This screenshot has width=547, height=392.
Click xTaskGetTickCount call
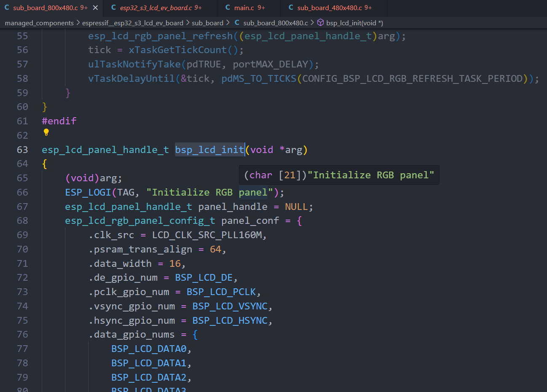pyautogui.click(x=178, y=50)
